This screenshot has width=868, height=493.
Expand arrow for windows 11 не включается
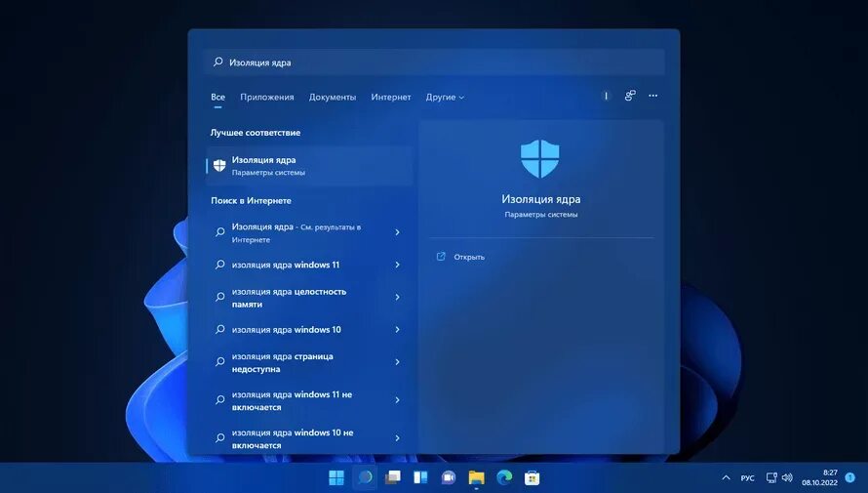pos(398,400)
